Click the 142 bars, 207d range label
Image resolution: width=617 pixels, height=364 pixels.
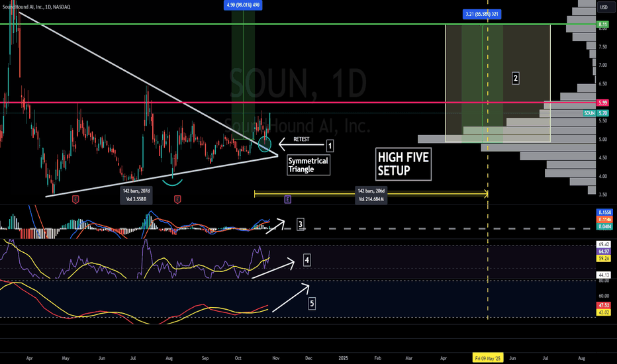[136, 195]
